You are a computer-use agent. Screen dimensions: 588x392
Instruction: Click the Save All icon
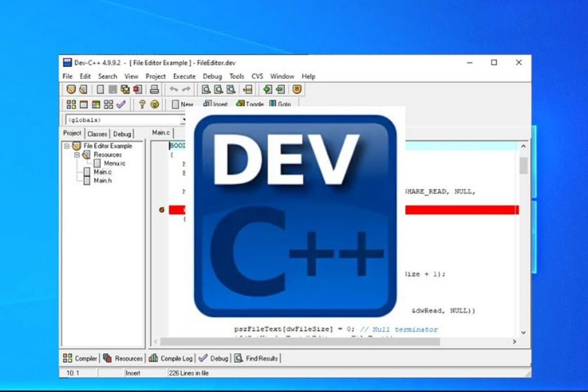click(x=125, y=89)
